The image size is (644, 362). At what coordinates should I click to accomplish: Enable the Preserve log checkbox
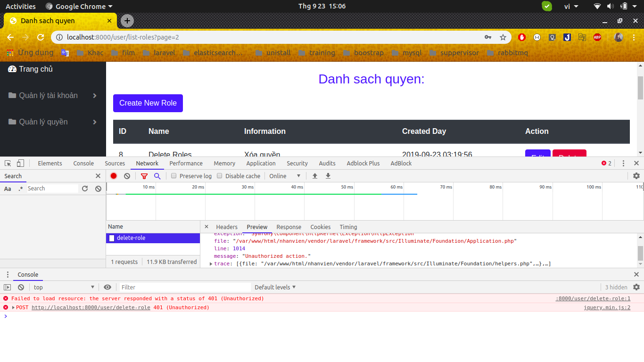(x=173, y=175)
